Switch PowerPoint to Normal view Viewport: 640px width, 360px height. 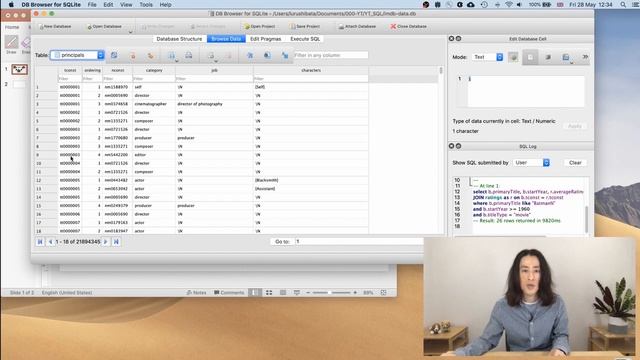pos(254,293)
